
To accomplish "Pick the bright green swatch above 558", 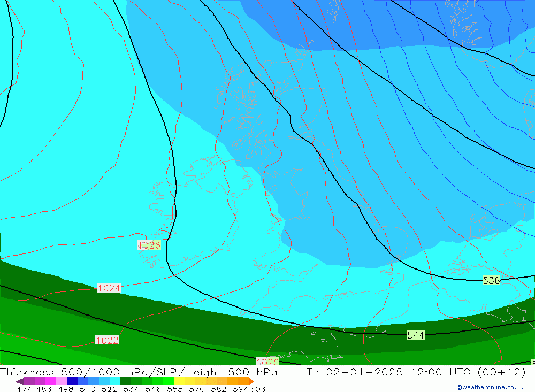I will pos(169,381).
